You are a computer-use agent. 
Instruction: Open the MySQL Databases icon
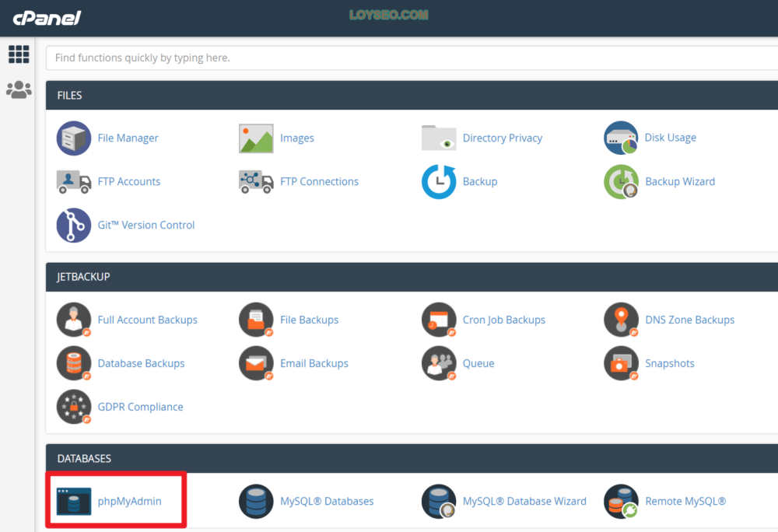256,501
